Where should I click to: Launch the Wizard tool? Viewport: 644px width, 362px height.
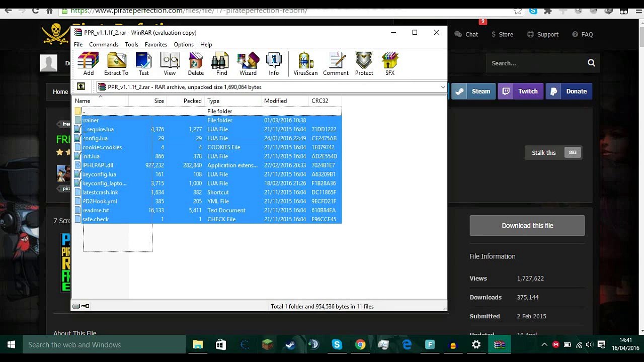(248, 64)
